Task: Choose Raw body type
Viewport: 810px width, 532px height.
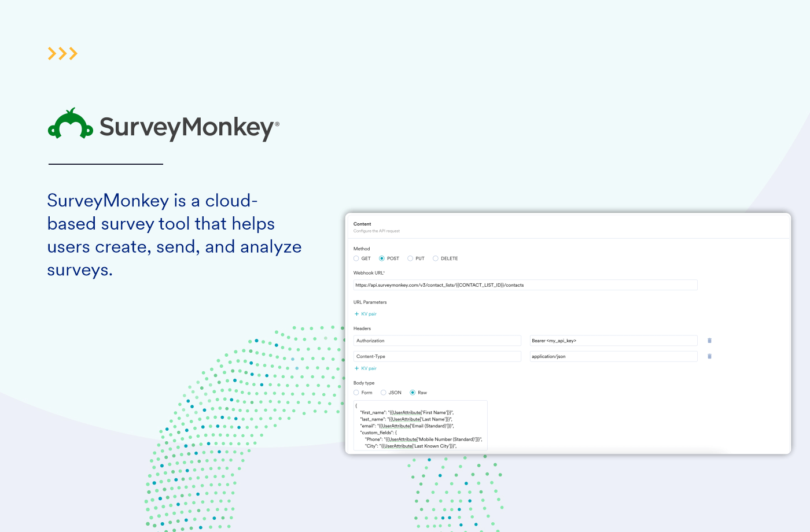Action: (413, 393)
